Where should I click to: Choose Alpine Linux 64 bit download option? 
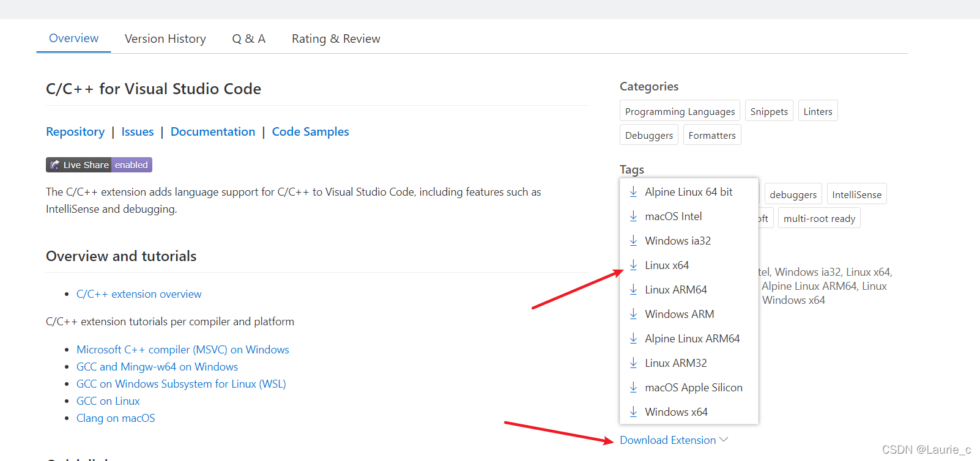(x=689, y=192)
